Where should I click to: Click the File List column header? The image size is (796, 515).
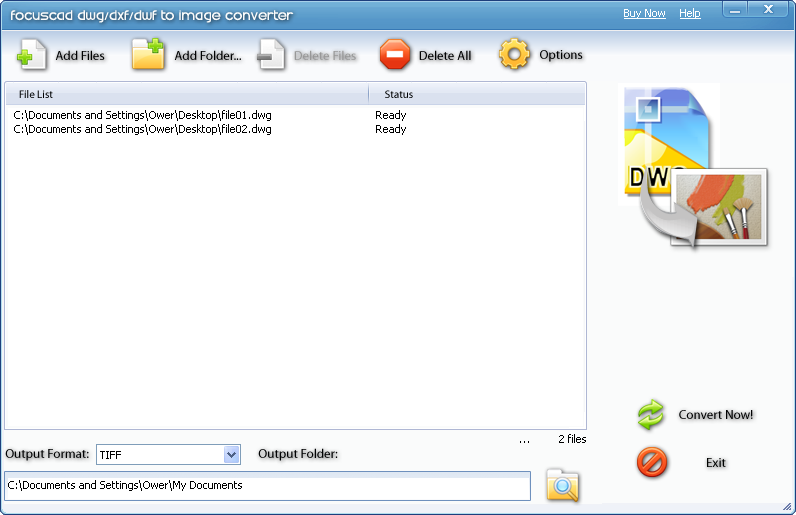pyautogui.click(x=187, y=94)
